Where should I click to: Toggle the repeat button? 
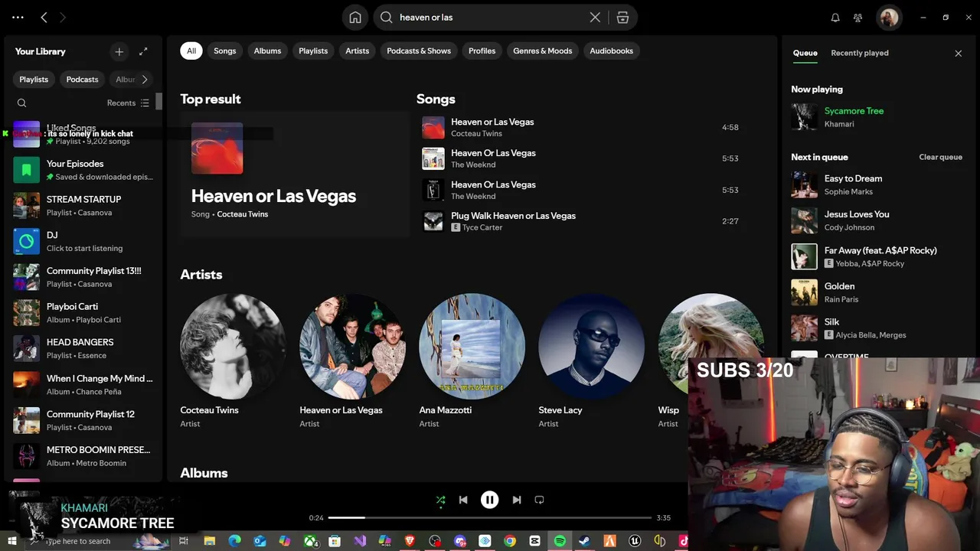(x=539, y=500)
